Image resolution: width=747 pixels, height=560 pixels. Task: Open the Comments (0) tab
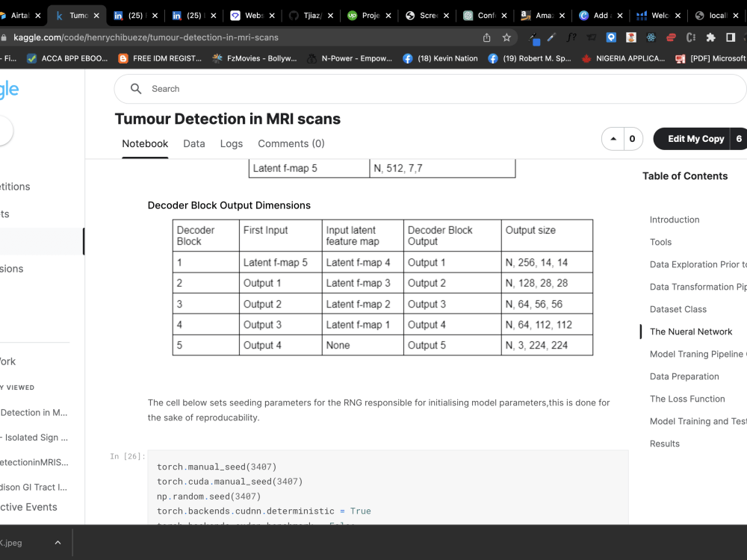[291, 144]
